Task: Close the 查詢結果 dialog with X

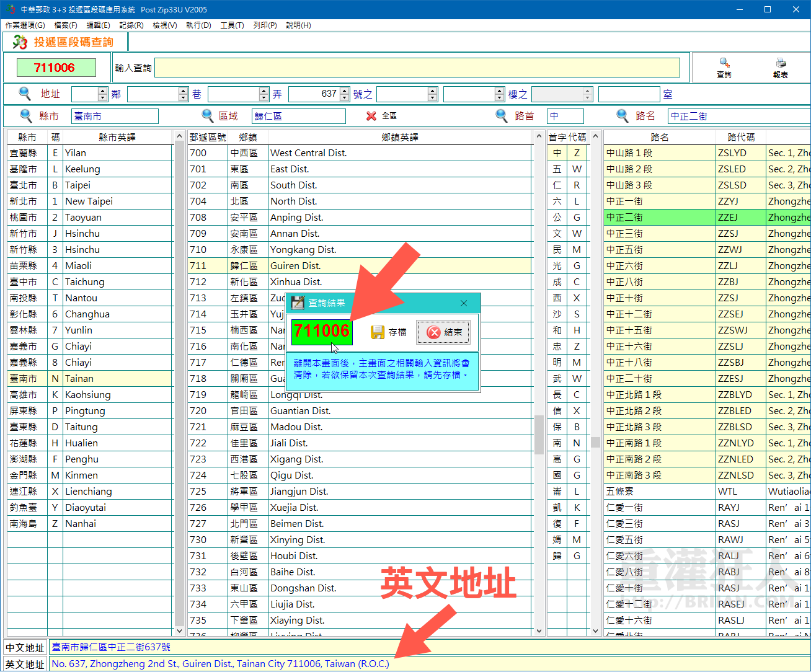Action: pyautogui.click(x=464, y=303)
